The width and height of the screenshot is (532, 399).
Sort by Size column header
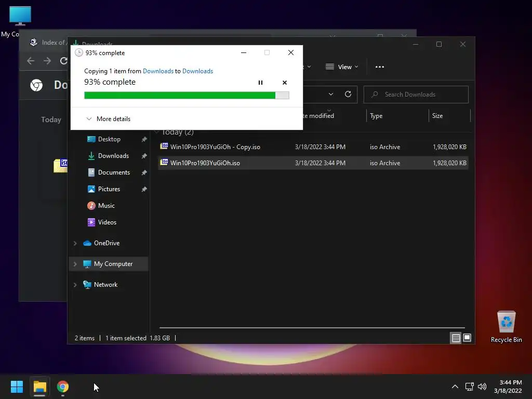(x=449, y=116)
